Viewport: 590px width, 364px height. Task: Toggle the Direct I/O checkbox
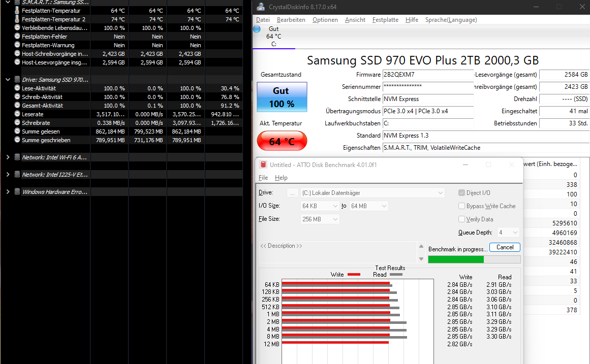tap(462, 193)
